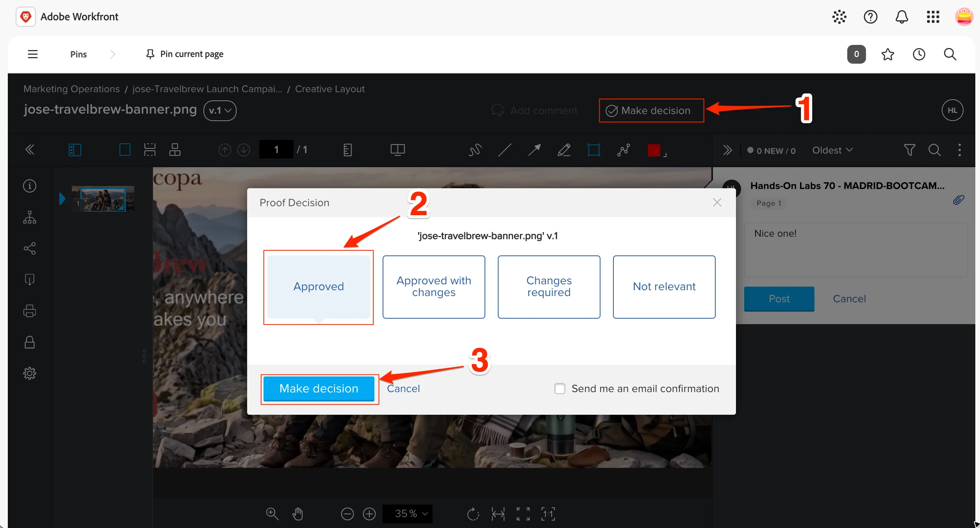
Task: Select the freehand squiggle markup tool
Action: tap(475, 150)
